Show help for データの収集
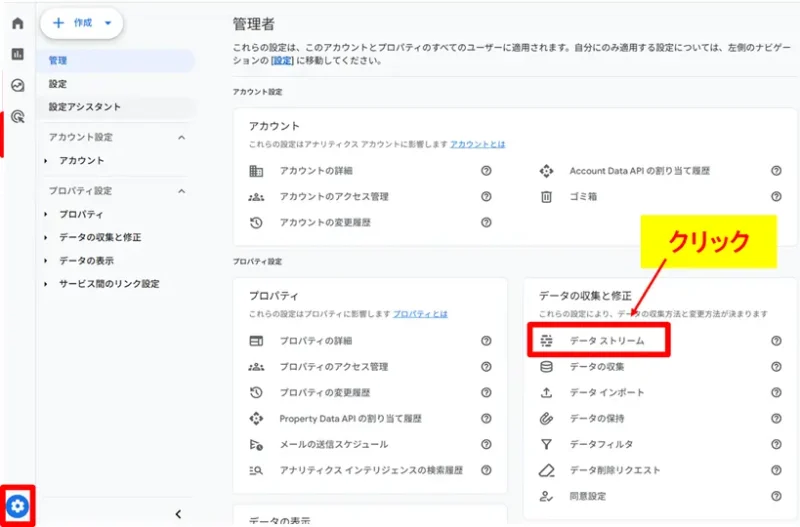Screen dimensions: 800x527 click(x=776, y=367)
